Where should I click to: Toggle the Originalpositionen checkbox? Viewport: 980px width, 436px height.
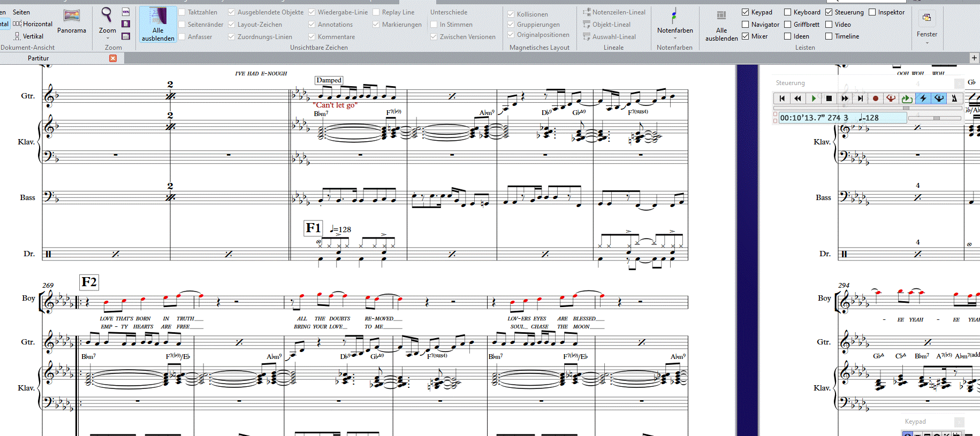pyautogui.click(x=511, y=35)
